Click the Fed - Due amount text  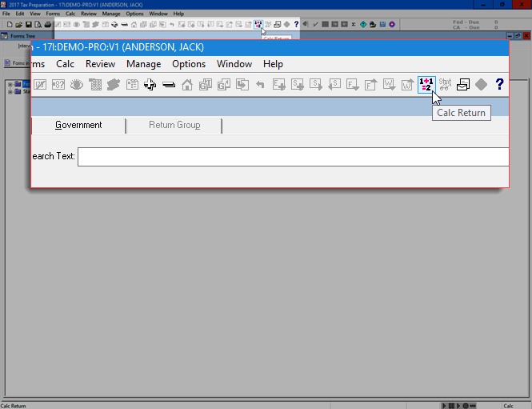tap(475, 22)
